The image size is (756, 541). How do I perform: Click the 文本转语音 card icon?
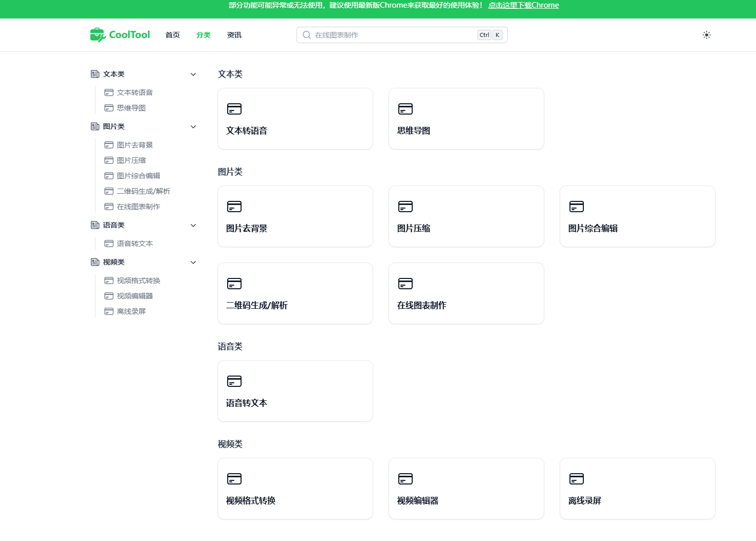[234, 109]
